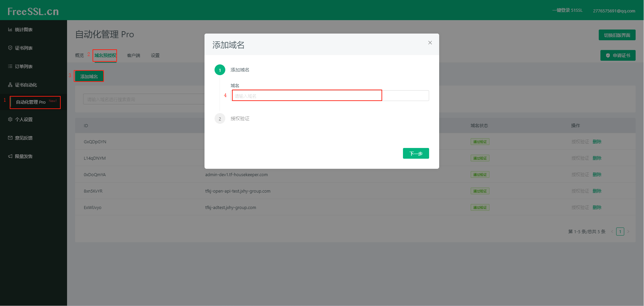
Task: Click the 下一步 button in dialog
Action: click(416, 153)
